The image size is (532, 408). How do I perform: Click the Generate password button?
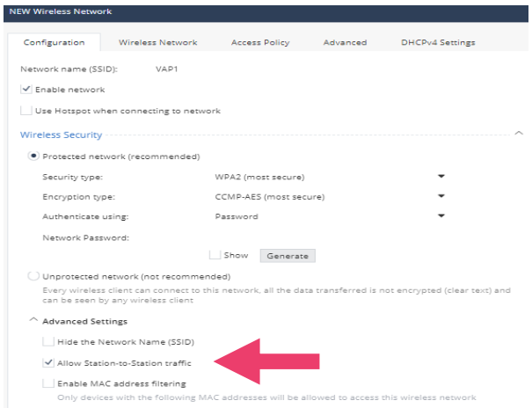click(287, 256)
